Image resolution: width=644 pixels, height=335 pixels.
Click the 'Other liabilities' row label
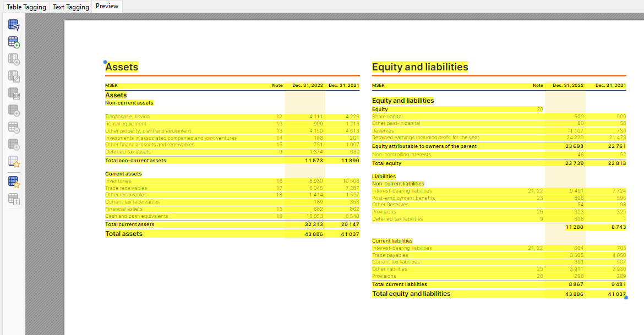[x=389, y=270]
